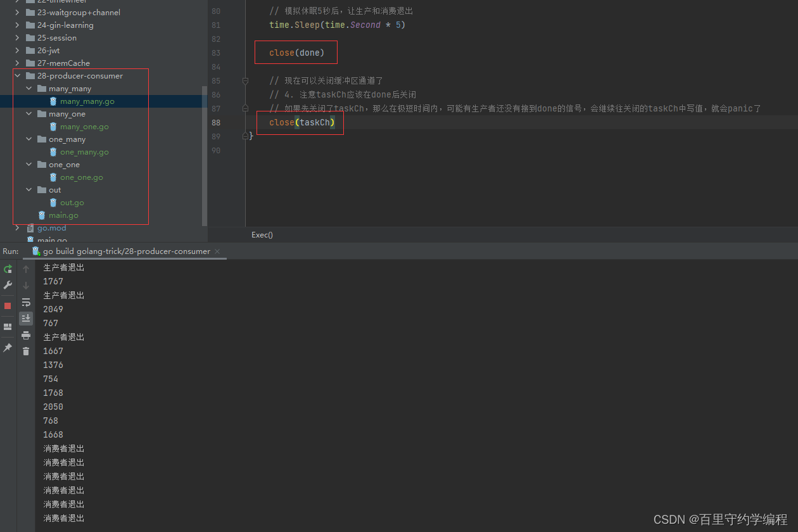Click the time.Sleep code line

click(337, 25)
